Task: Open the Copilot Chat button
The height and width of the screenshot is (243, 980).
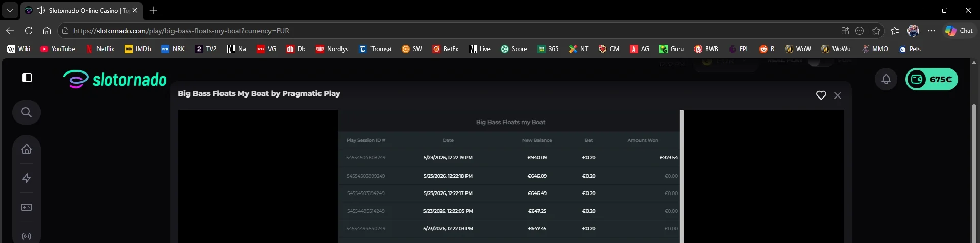Action: click(x=959, y=31)
